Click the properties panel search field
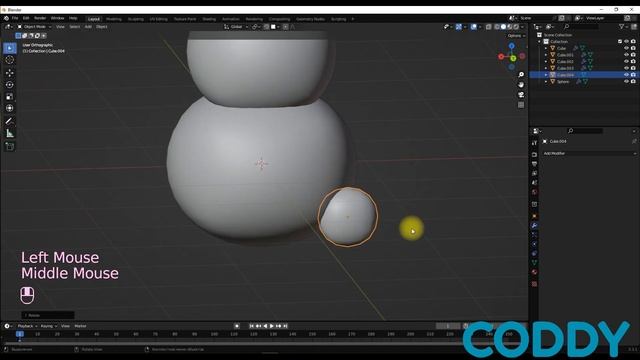 tap(585, 131)
